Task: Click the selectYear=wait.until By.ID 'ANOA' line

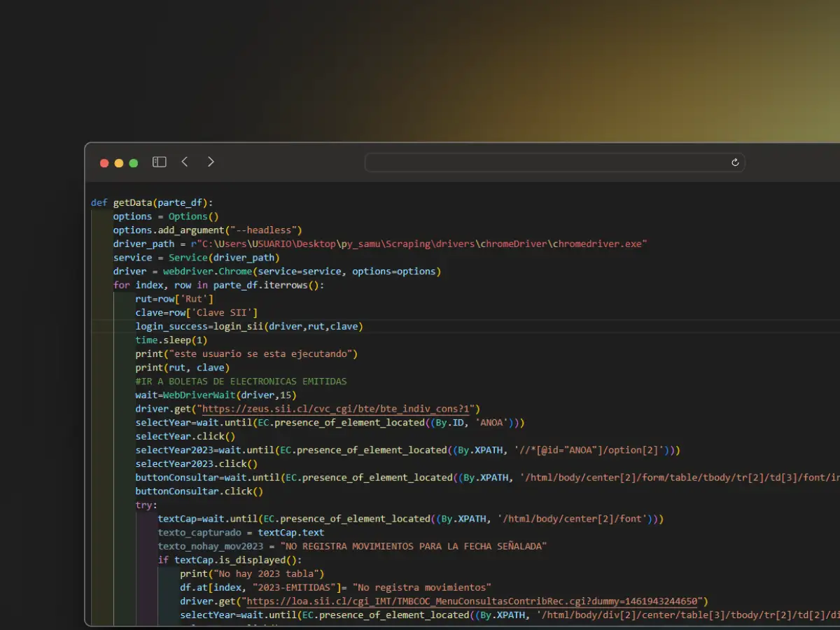Action: tap(330, 422)
